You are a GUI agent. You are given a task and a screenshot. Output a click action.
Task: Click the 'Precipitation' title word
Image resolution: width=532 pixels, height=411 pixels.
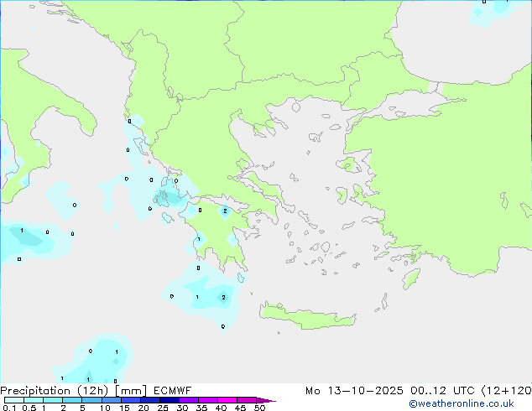coord(35,391)
